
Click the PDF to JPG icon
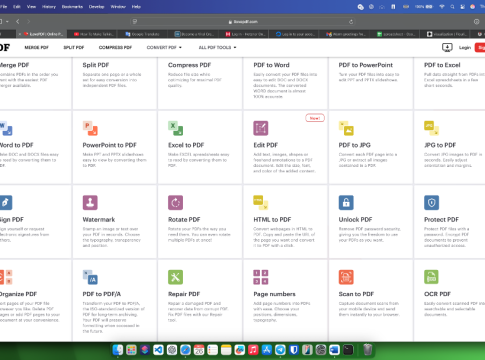click(346, 128)
